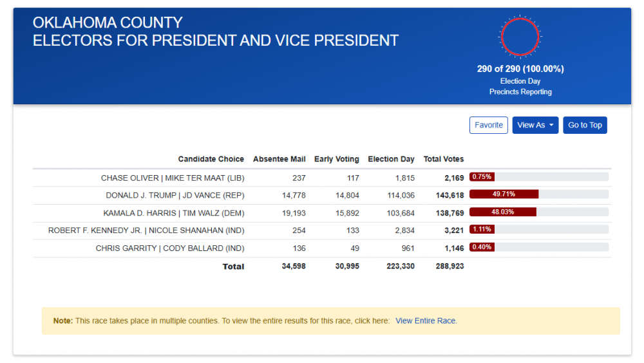Open the View Entire Race link
The width and height of the screenshot is (644, 363).
tap(426, 321)
